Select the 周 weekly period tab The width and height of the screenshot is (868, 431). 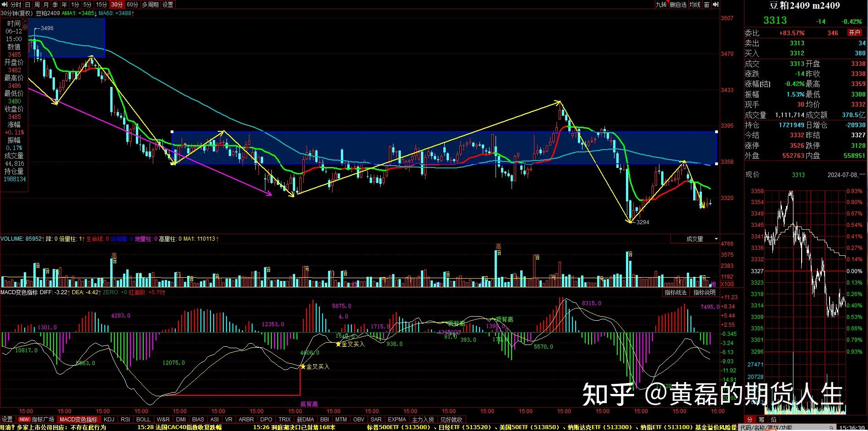[x=37, y=5]
